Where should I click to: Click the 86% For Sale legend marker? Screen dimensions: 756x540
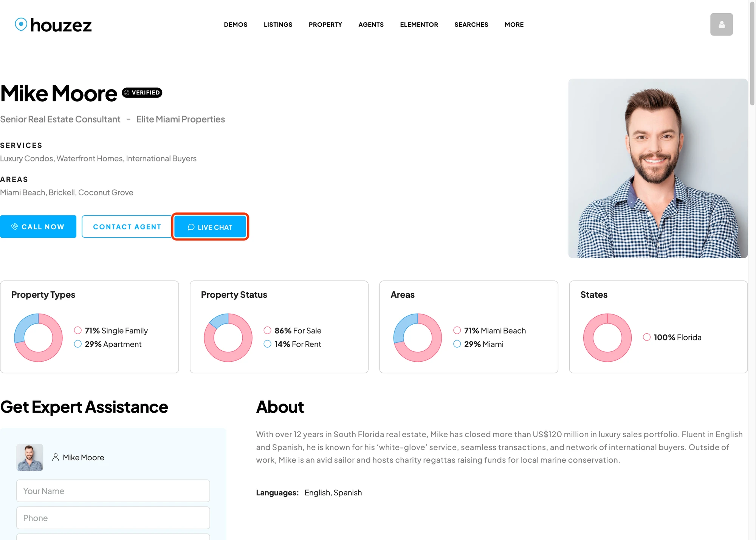pyautogui.click(x=267, y=330)
